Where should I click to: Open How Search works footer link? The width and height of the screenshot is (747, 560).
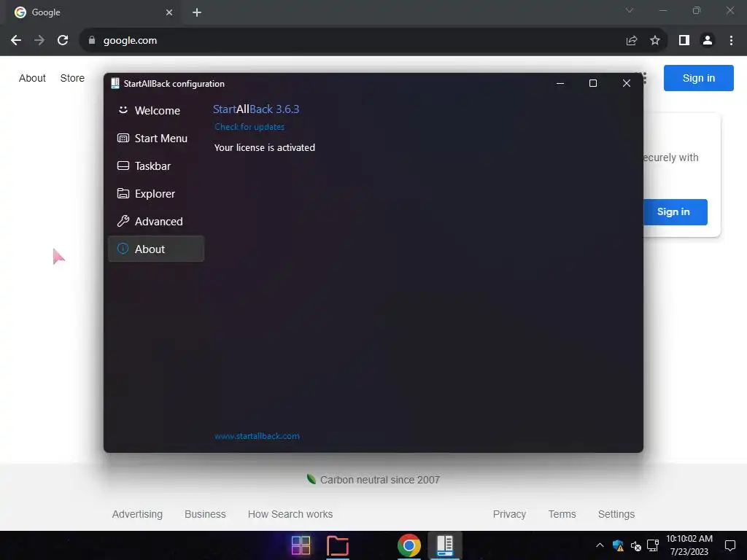click(x=290, y=514)
